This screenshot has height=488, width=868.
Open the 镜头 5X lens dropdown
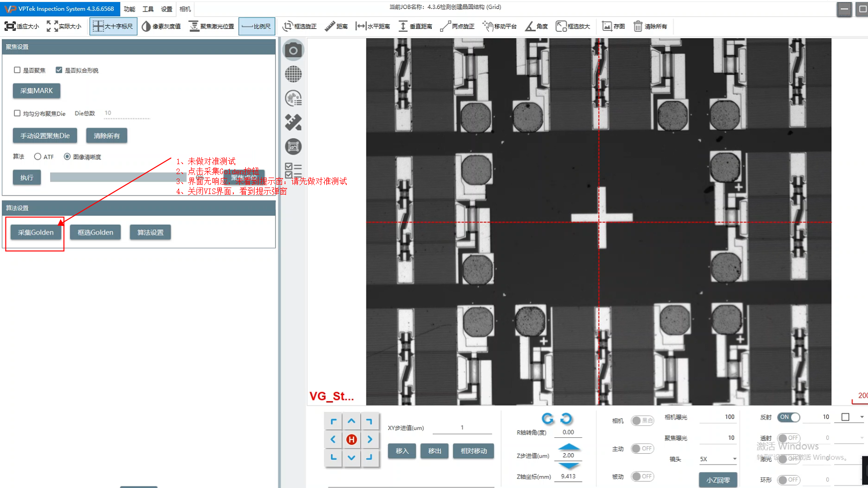pos(718,459)
